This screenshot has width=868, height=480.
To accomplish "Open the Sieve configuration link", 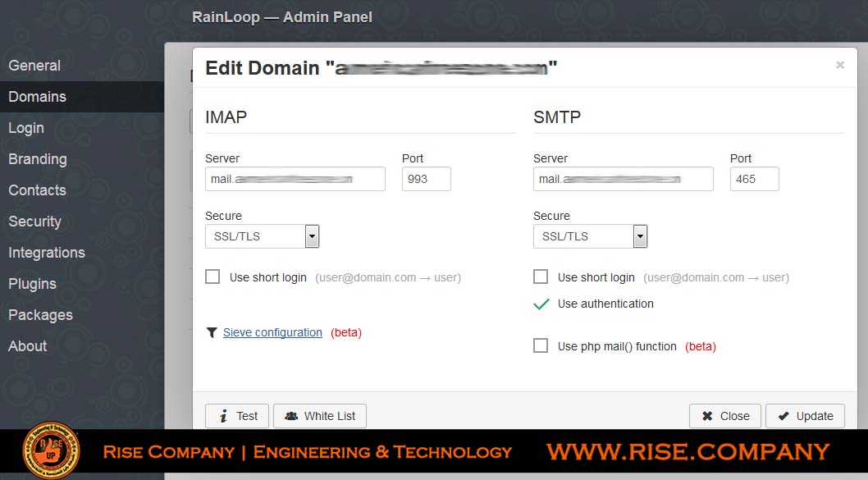I will pyautogui.click(x=272, y=333).
